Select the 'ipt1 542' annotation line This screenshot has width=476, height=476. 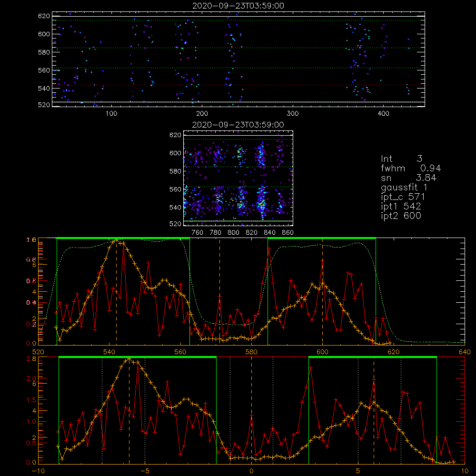coord(401,207)
